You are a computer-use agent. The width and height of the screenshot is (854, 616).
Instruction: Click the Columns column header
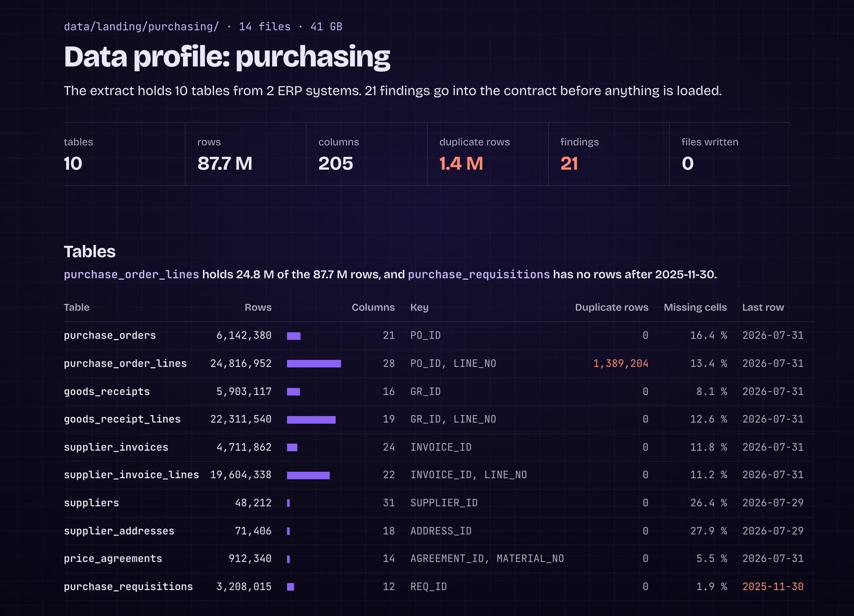click(373, 307)
